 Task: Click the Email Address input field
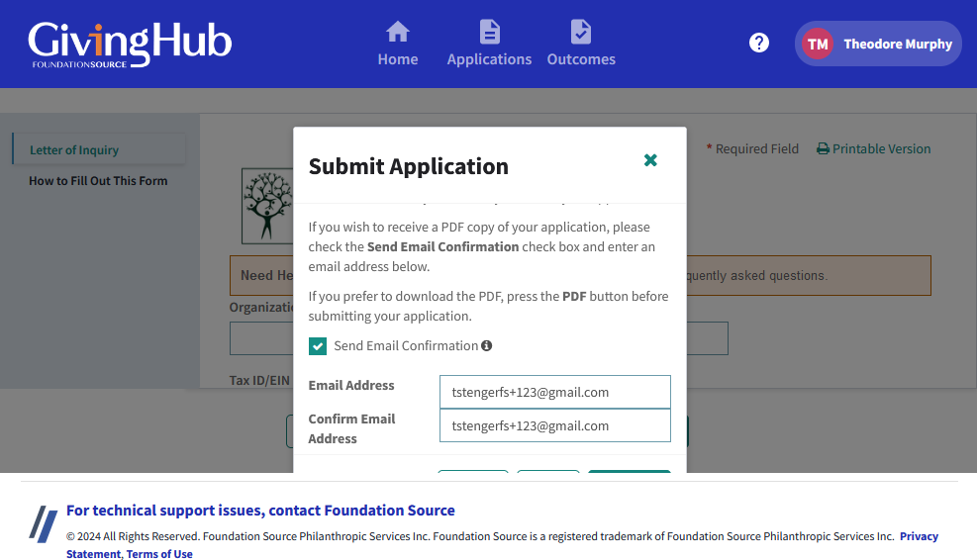[555, 392]
